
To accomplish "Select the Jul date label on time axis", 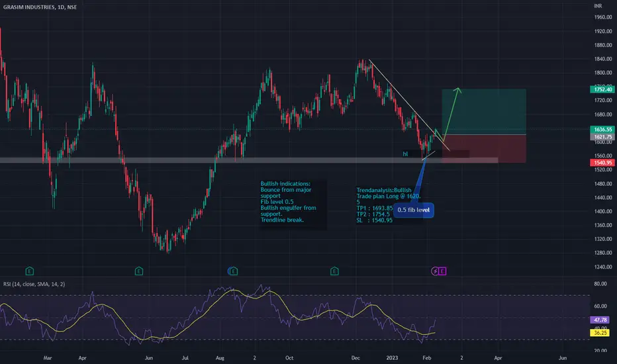I will click(x=185, y=357).
